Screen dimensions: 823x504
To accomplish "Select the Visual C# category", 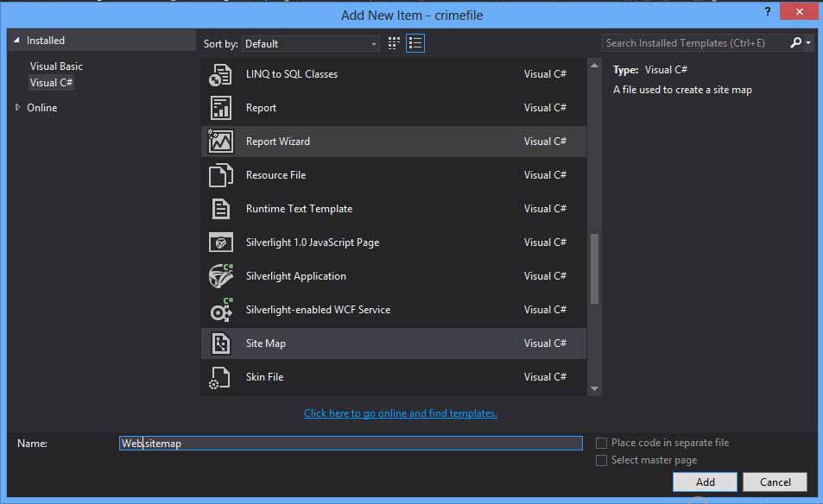I will click(51, 82).
